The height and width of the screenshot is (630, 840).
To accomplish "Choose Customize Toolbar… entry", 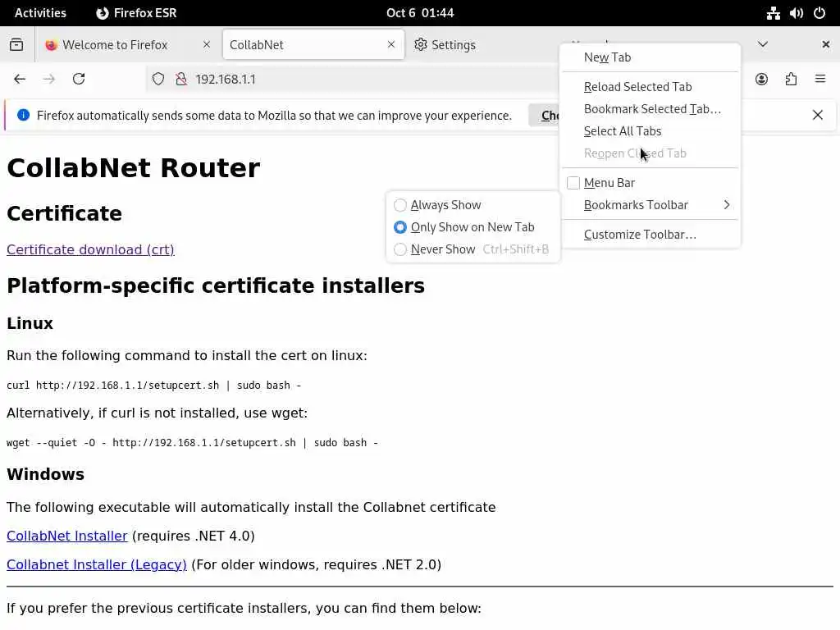I will pos(651,235).
